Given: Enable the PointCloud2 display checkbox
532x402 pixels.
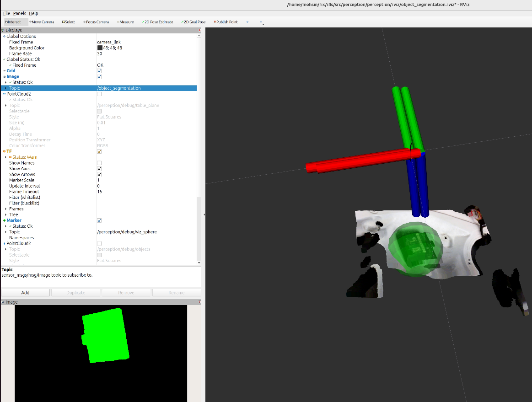Looking at the screenshot, I should [99, 94].
